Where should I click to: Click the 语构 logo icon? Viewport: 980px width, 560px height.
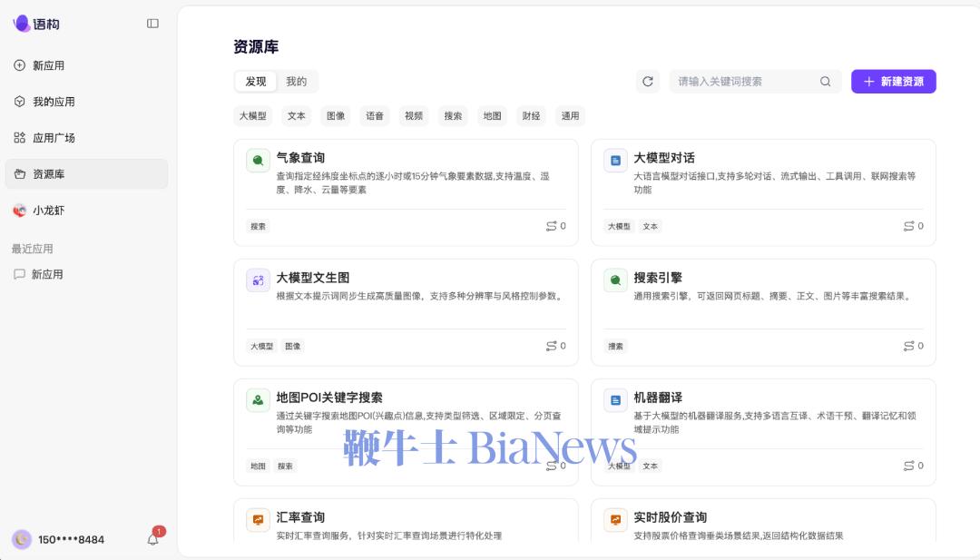[21, 23]
